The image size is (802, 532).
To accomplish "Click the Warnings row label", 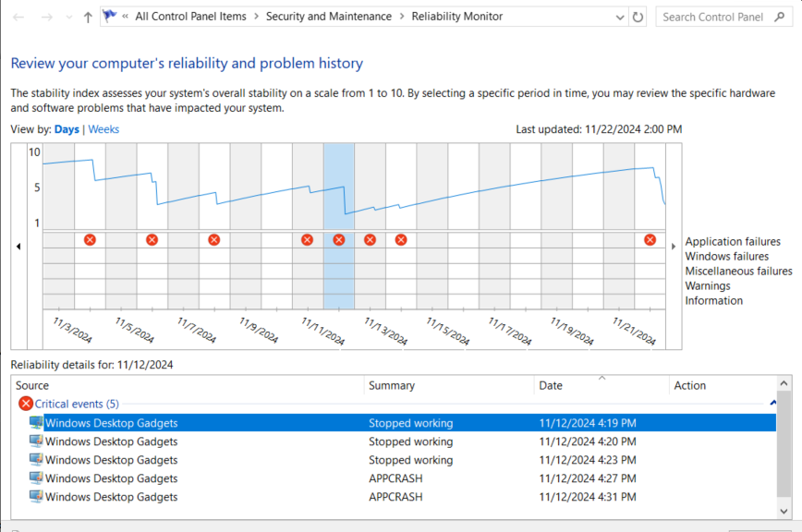I will (x=708, y=285).
